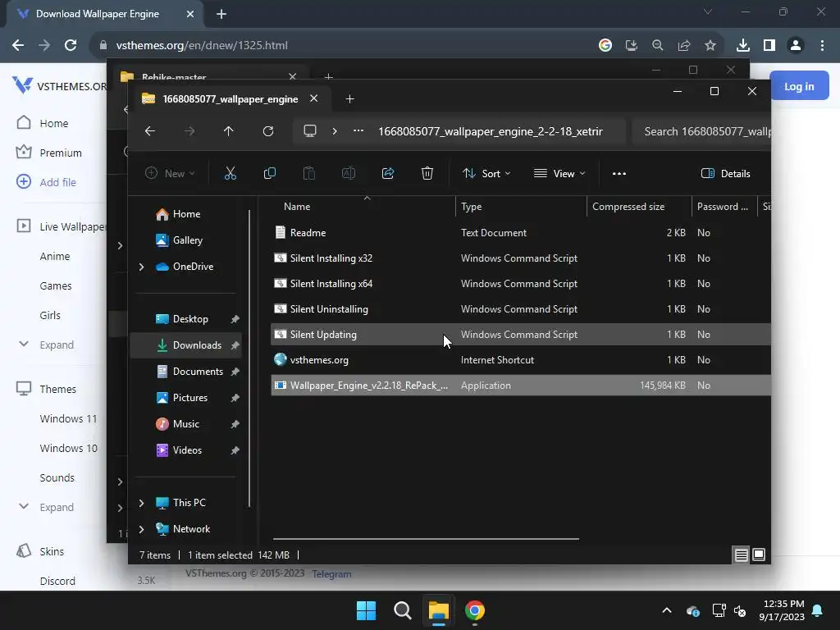The width and height of the screenshot is (840, 630).
Task: Toggle the Details pane button
Action: [x=725, y=174]
